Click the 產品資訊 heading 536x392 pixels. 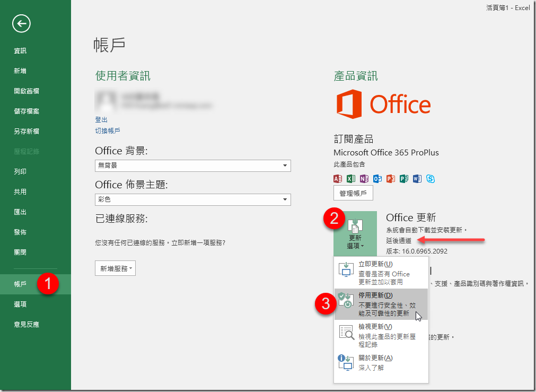356,76
